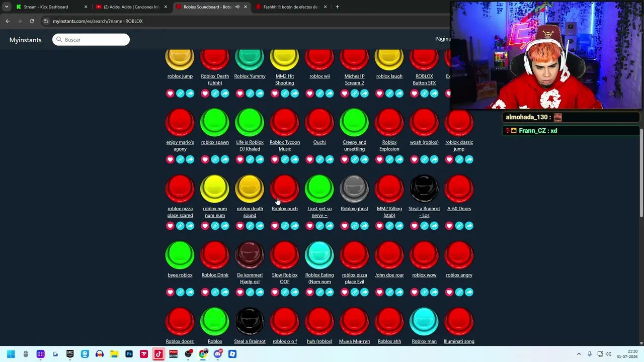
Task: Copy link of 'MM2 Hit Shooting' sound
Action: click(285, 94)
